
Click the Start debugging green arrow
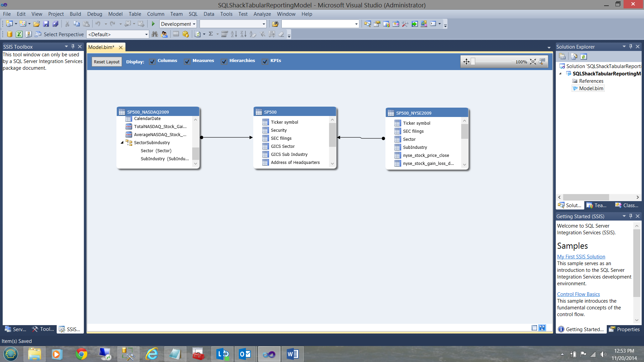pyautogui.click(x=153, y=24)
